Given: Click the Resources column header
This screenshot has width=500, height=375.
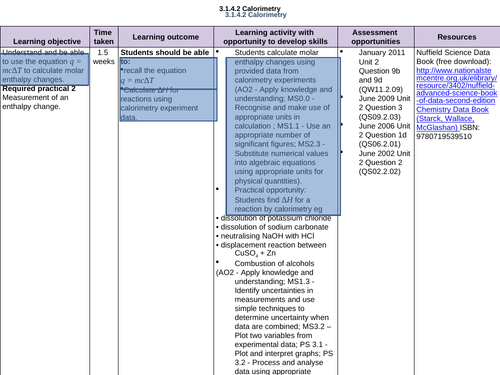Looking at the screenshot, I should coord(457,37).
